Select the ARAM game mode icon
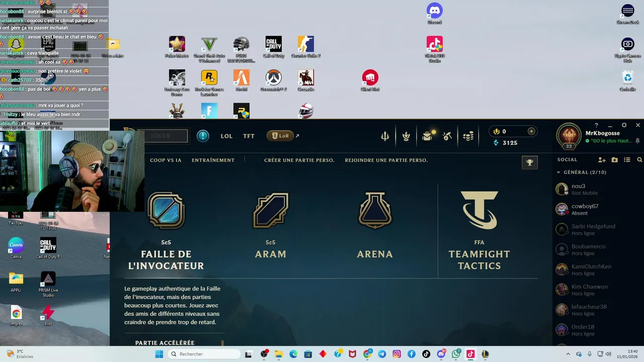Viewport: 644px width, 362px height. click(x=271, y=211)
